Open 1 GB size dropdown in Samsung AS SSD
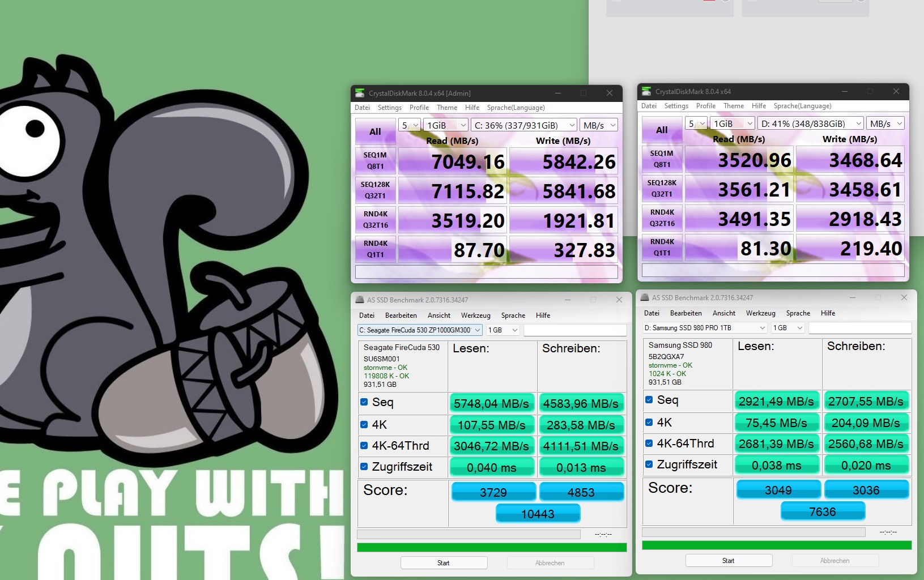Viewport: 924px width, 580px height. tap(788, 327)
